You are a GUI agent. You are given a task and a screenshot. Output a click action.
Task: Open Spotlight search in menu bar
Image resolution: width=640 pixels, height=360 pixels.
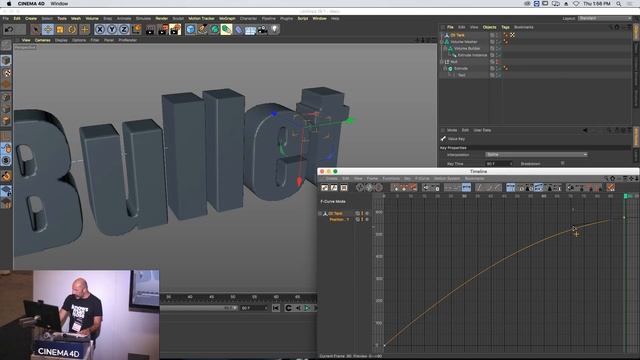coord(619,4)
